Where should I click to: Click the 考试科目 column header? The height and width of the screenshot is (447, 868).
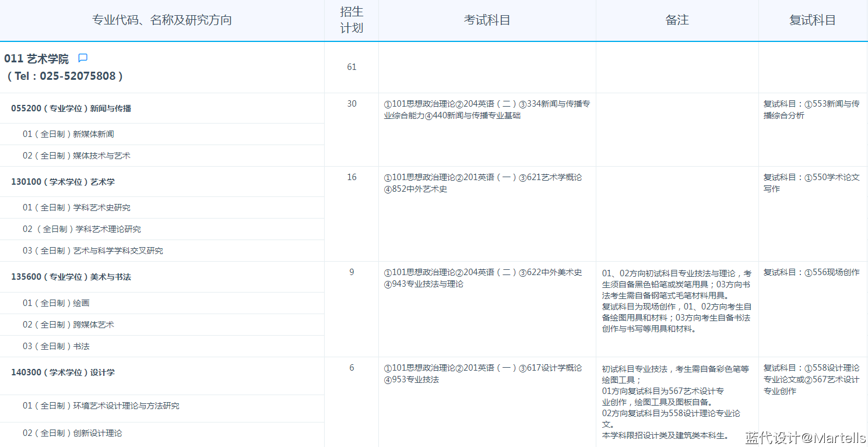[x=487, y=20]
